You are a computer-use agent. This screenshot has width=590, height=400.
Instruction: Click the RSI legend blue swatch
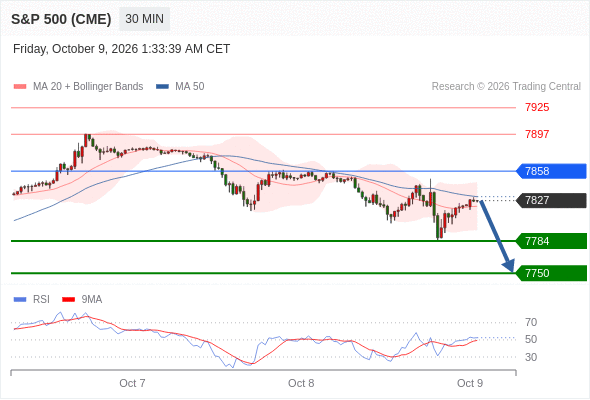(x=20, y=300)
